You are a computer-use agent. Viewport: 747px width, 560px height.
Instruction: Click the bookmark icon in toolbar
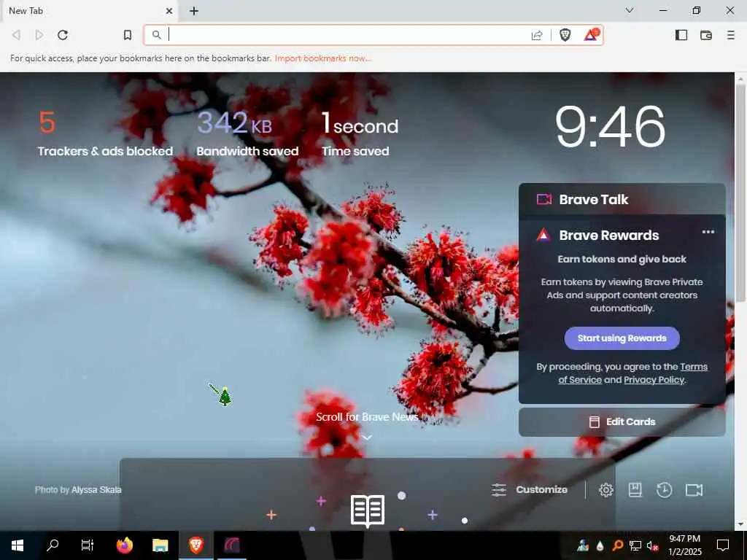tap(128, 35)
